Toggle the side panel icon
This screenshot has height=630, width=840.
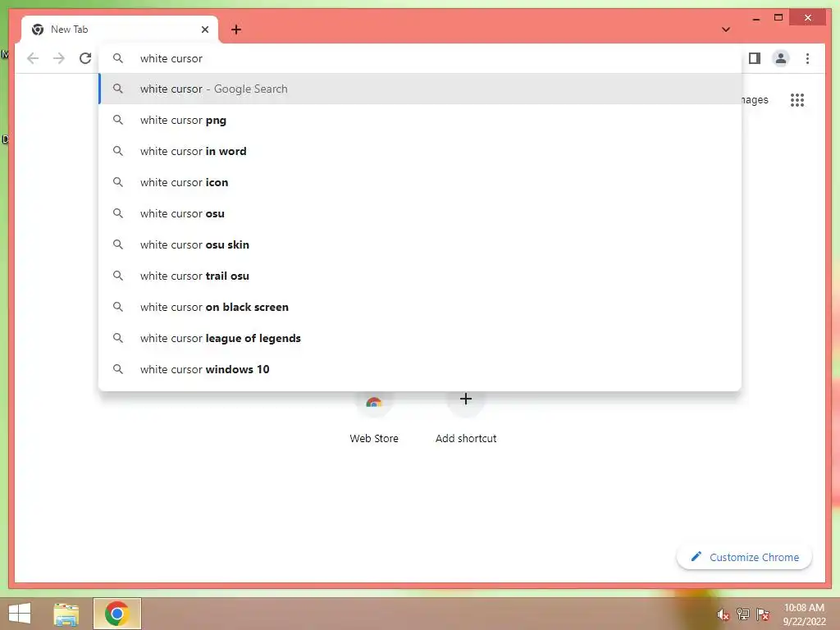(755, 58)
